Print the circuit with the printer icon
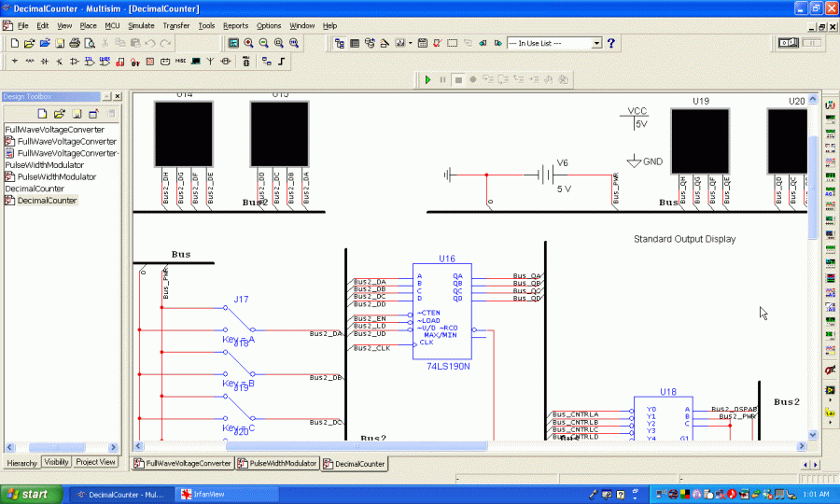840x504 pixels. tap(75, 43)
